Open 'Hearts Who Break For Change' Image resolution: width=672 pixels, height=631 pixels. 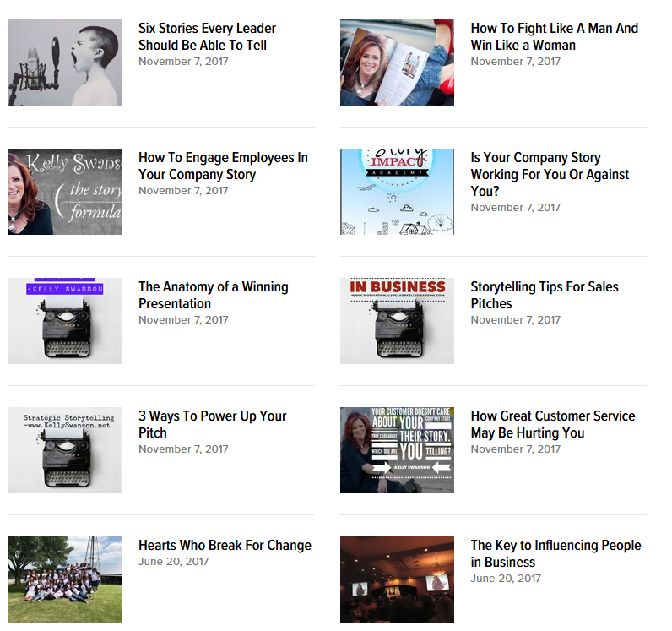225,545
